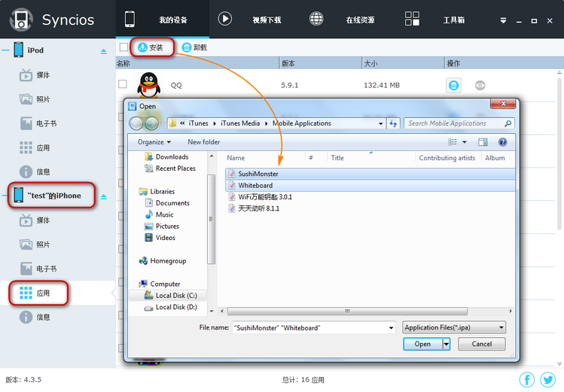Click the Cancel button
564x392 pixels.
(482, 344)
